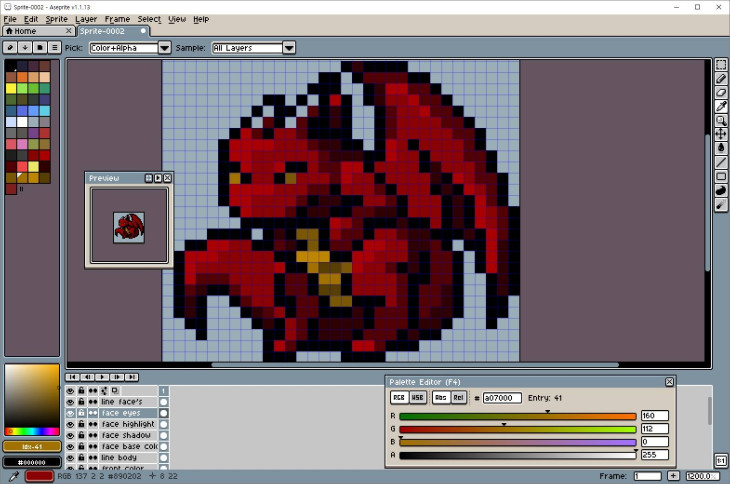Select the Paint Bucket tool
Image resolution: width=730 pixels, height=484 pixels.
click(721, 147)
